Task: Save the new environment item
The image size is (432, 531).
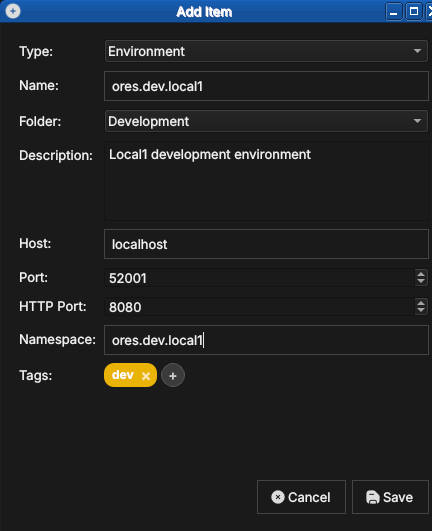Action: point(390,497)
